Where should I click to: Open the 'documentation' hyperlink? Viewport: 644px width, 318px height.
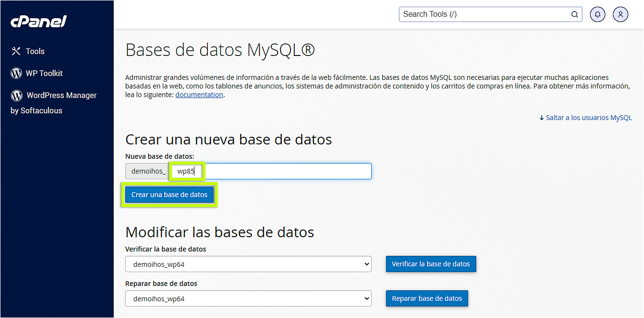pyautogui.click(x=199, y=94)
